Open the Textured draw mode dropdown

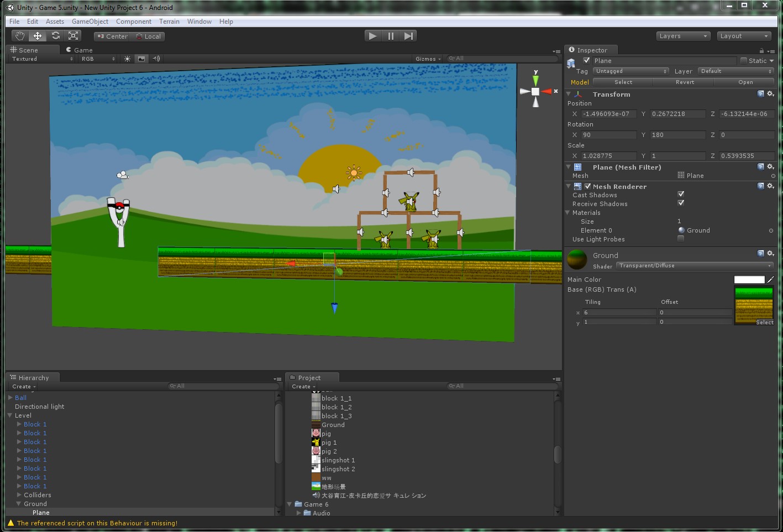click(41, 59)
